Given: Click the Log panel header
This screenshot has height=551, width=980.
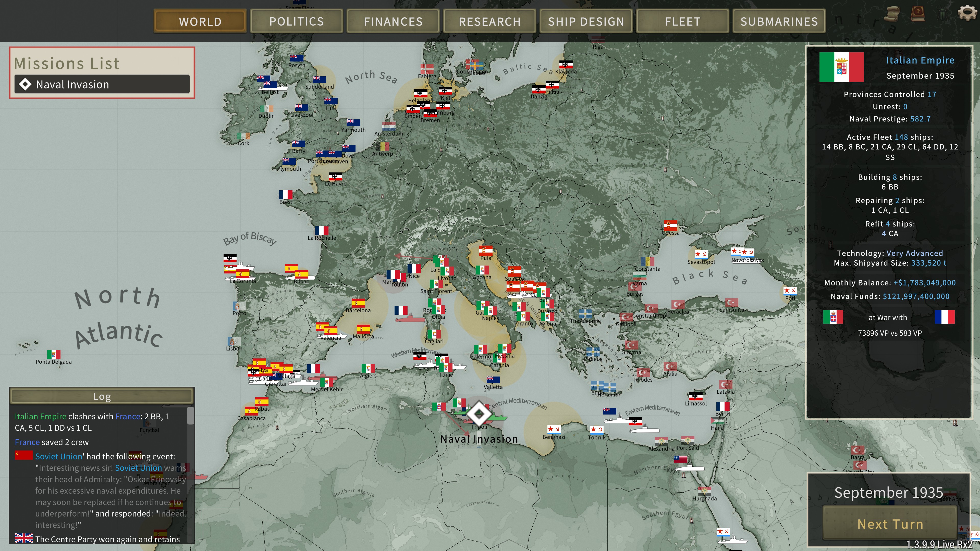Looking at the screenshot, I should click(x=102, y=396).
